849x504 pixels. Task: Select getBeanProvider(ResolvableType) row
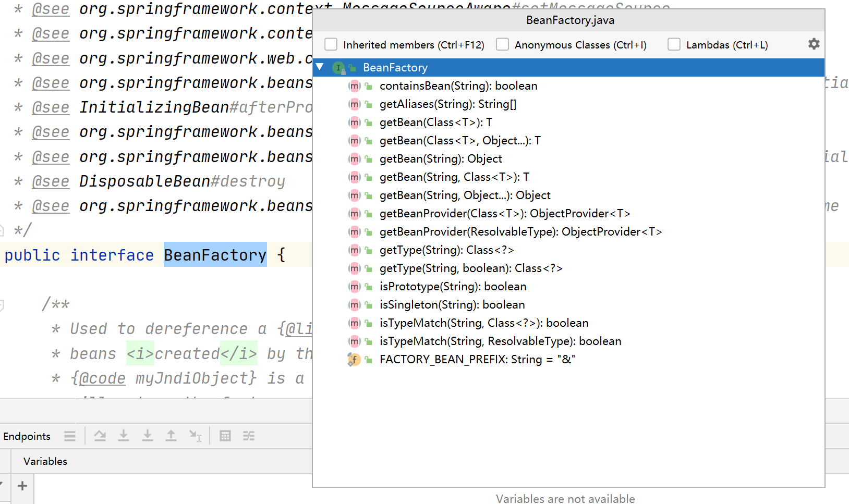pyautogui.click(x=568, y=232)
